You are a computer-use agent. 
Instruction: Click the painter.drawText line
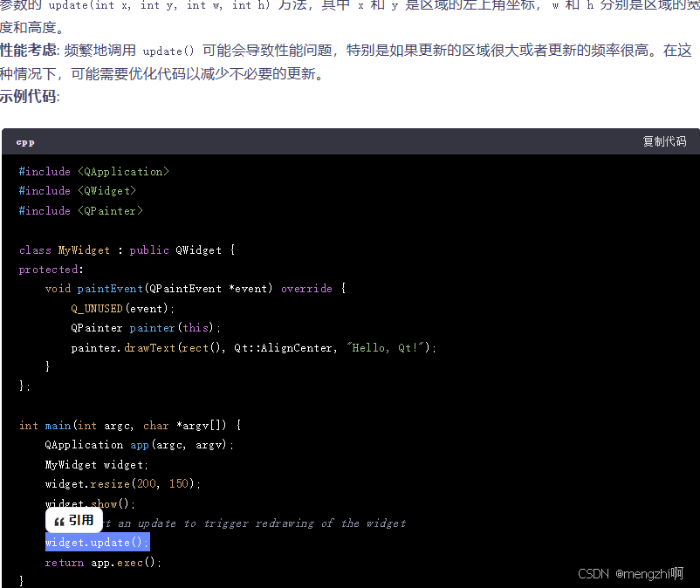click(x=253, y=347)
